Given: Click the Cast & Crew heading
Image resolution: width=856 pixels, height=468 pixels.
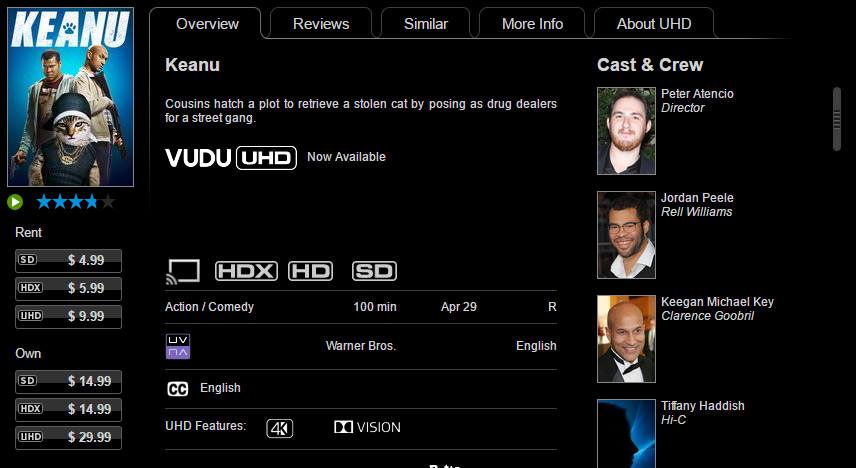Looking at the screenshot, I should pyautogui.click(x=650, y=65).
